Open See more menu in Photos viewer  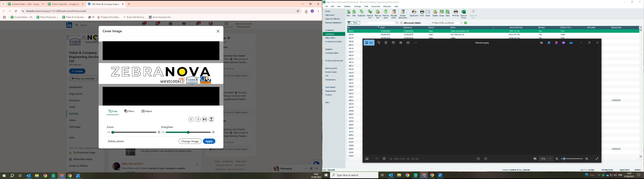[x=416, y=43]
